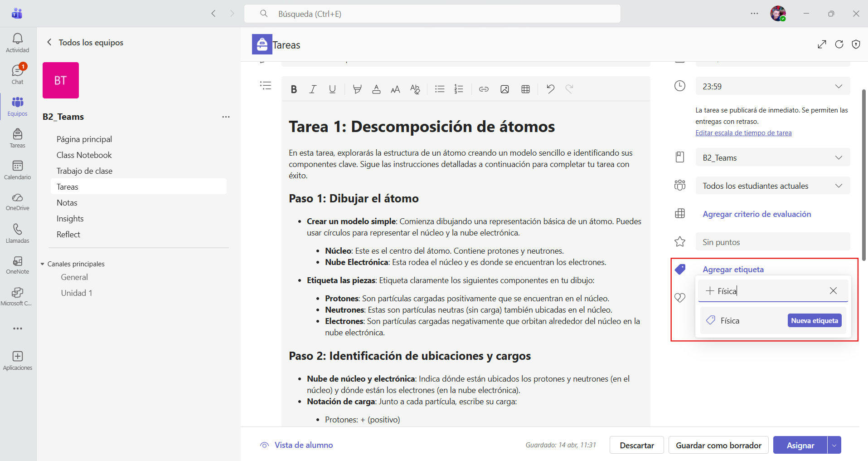This screenshot has height=461, width=868.
Task: Insert a bulleted list
Action: [440, 89]
